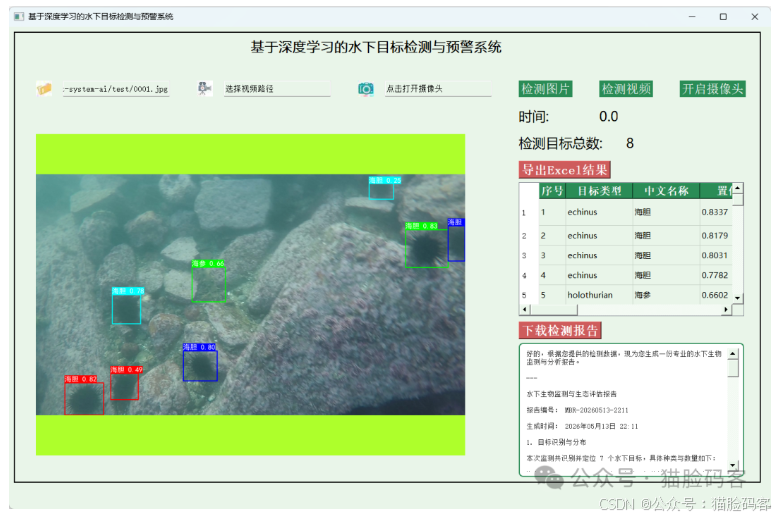
Task: Click the detection box labeled 海胆 0.83
Action: [x=427, y=248]
